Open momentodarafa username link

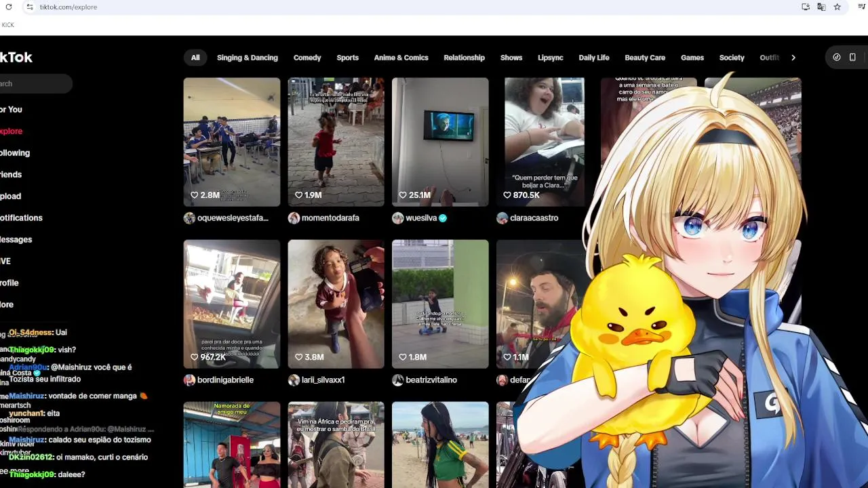click(330, 218)
